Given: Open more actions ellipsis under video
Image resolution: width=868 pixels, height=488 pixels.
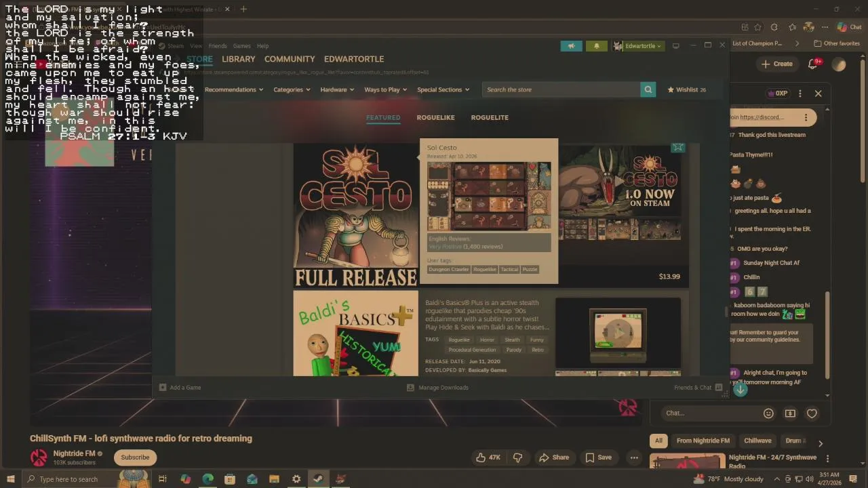Looking at the screenshot, I should tap(634, 457).
